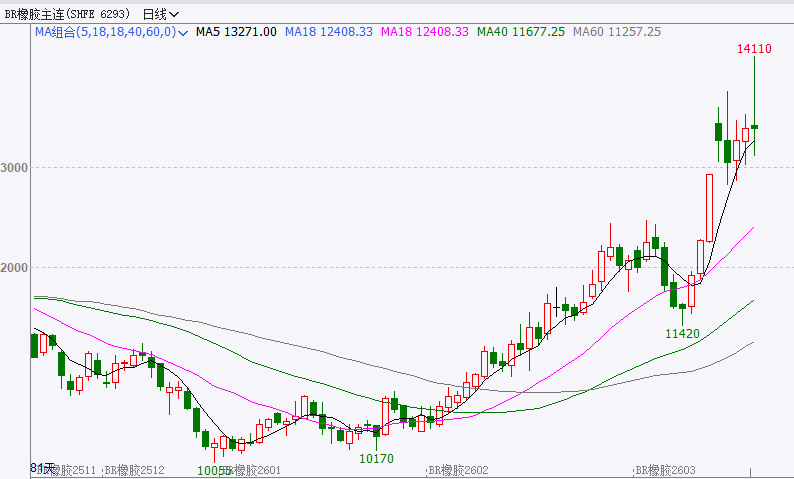Click the 2000 price axis gridline label

click(x=14, y=268)
